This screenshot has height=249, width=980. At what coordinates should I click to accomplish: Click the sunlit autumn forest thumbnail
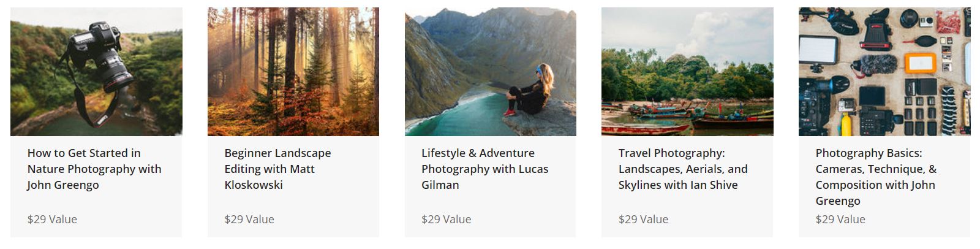293,71
